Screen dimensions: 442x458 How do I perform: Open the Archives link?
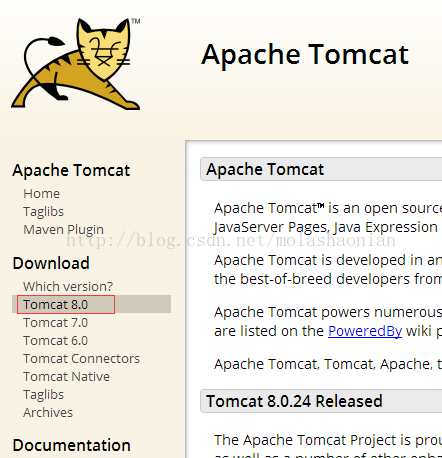[48, 412]
